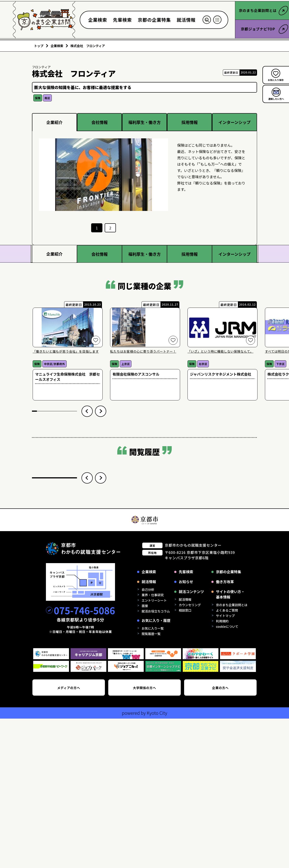Open 働き方改革 footer link

225,582
